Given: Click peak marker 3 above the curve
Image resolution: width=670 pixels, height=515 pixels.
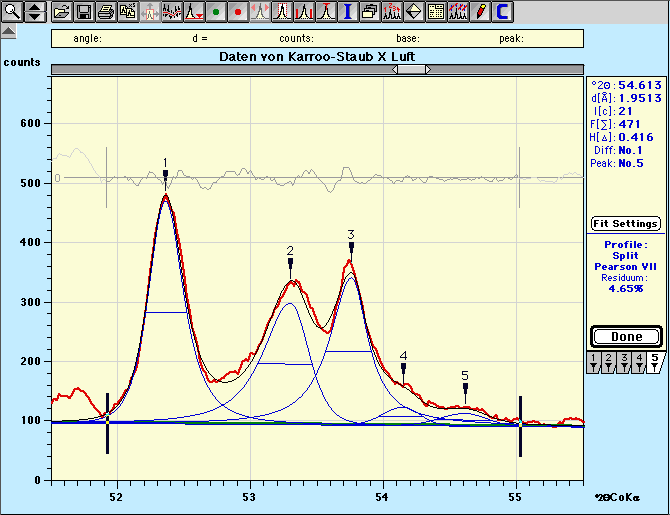Looking at the screenshot, I should tap(351, 247).
